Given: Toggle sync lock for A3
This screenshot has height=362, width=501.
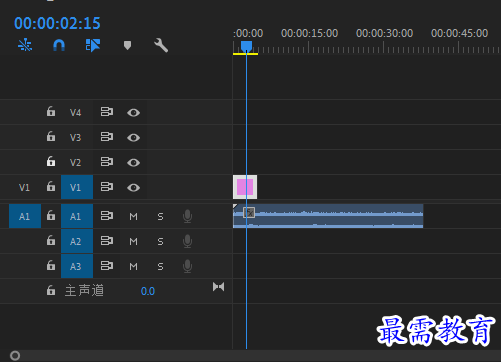Looking at the screenshot, I should 107,266.
